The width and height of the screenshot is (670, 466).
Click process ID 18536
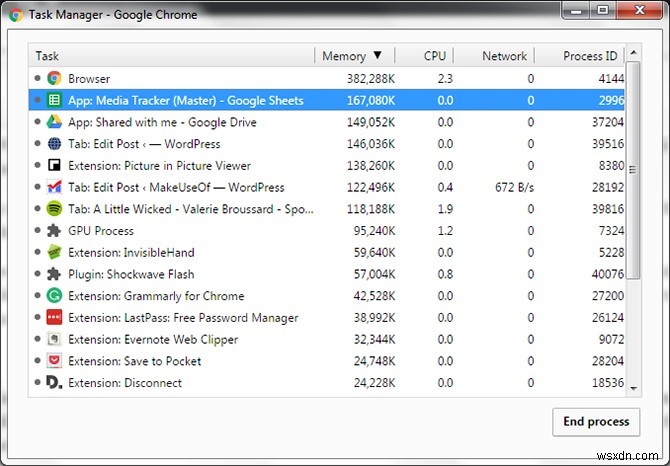click(608, 383)
